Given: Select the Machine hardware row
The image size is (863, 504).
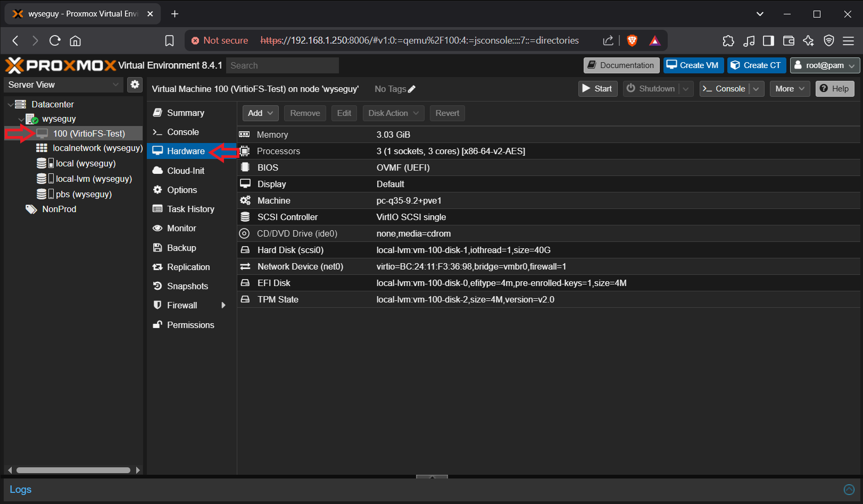Looking at the screenshot, I should 549,200.
